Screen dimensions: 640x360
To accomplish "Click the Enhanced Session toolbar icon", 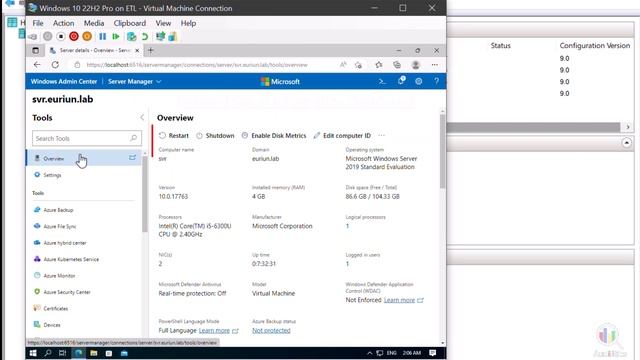I will coord(160,37).
